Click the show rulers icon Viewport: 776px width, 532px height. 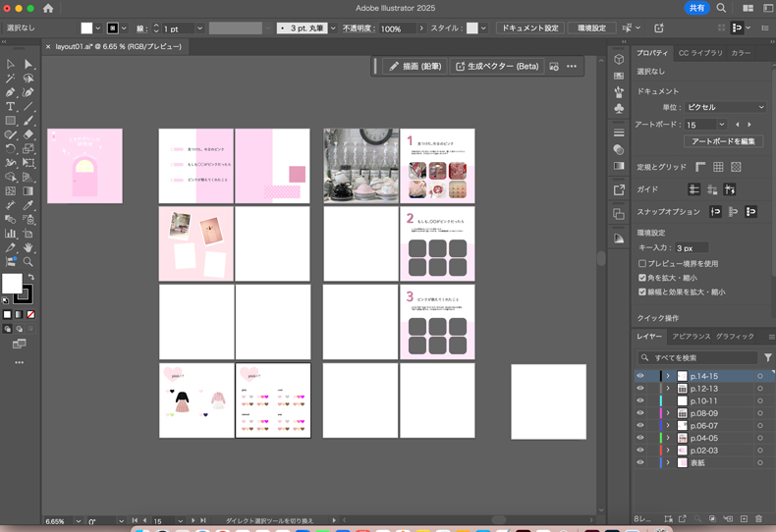tap(701, 167)
